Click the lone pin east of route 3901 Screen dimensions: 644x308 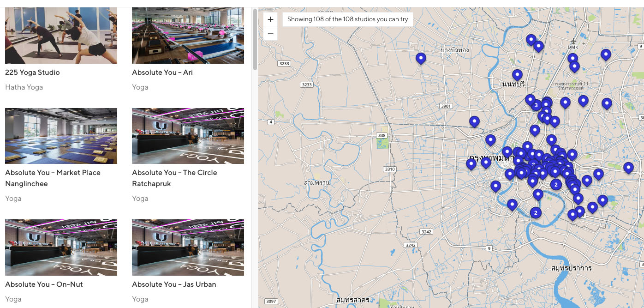(474, 121)
